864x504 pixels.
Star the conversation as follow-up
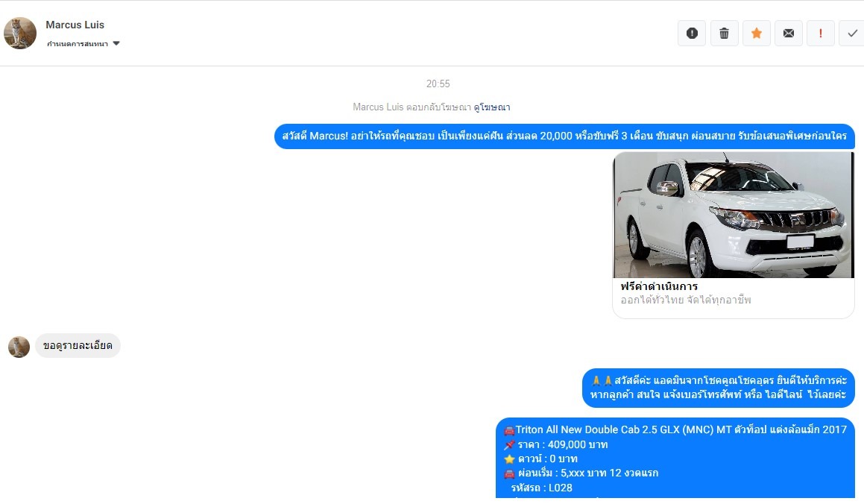[757, 33]
